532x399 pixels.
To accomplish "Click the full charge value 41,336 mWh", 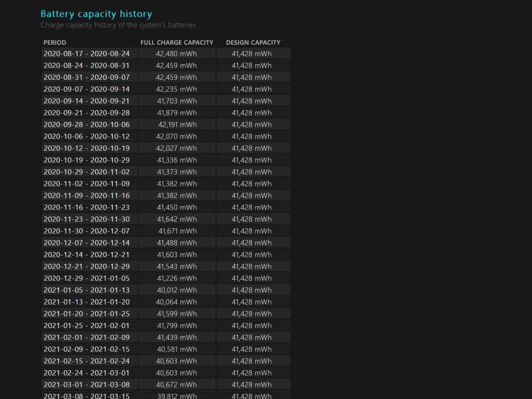I will (177, 160).
